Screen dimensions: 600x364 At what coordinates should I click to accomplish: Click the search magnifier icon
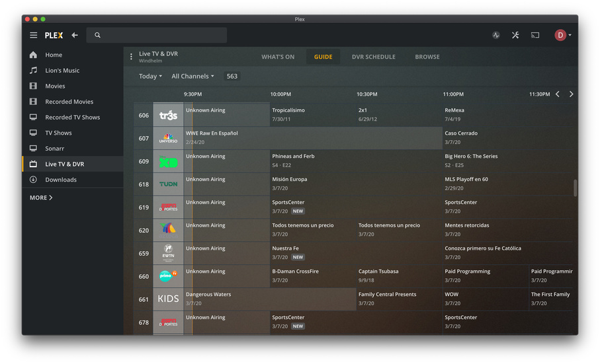[x=98, y=35]
